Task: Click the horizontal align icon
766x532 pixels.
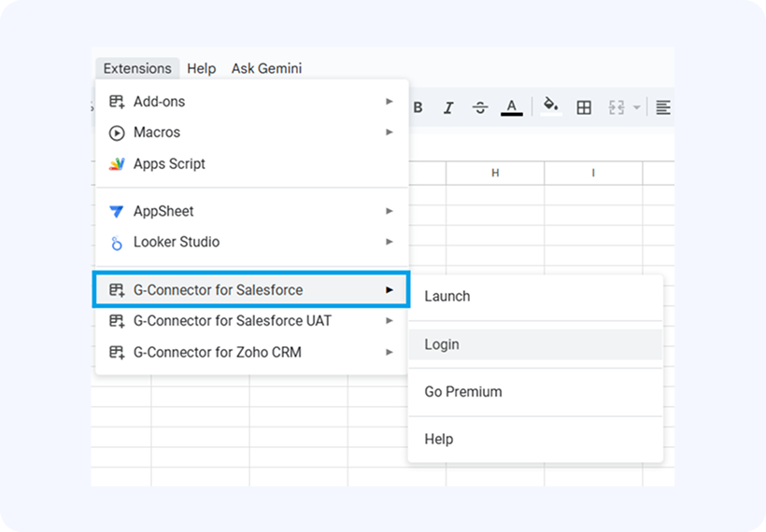Action: (x=663, y=108)
